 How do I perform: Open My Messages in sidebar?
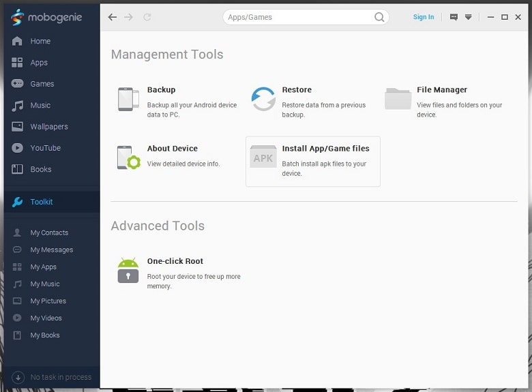click(x=53, y=250)
